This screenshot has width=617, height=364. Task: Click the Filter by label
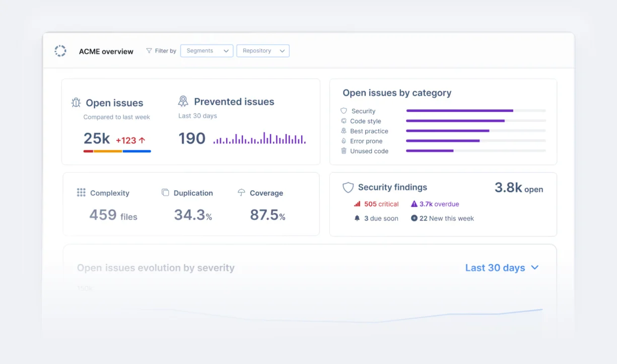(x=166, y=51)
